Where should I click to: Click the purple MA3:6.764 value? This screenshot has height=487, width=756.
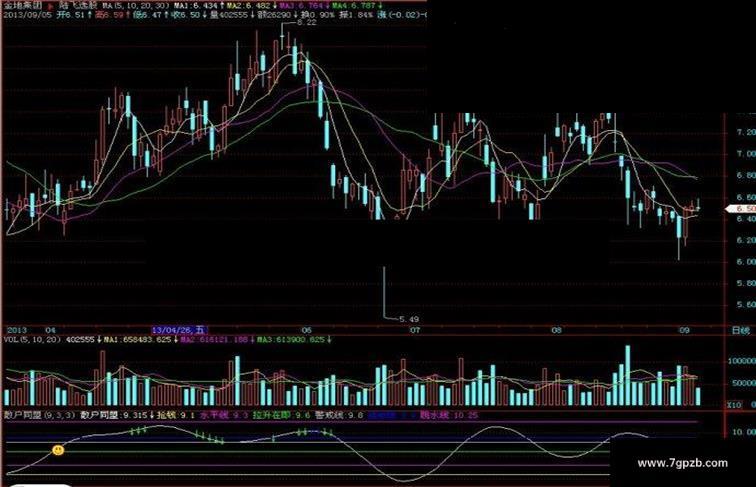(x=303, y=6)
